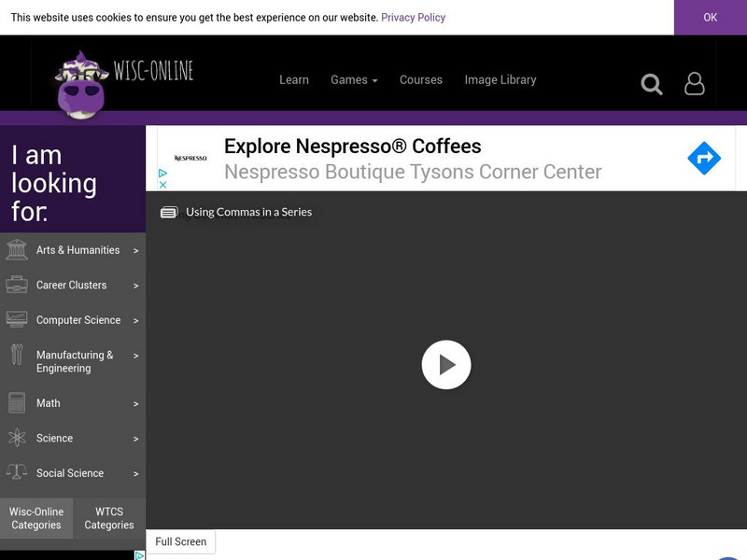Click the Manufacturing & Engineering tools icon

pos(17,355)
